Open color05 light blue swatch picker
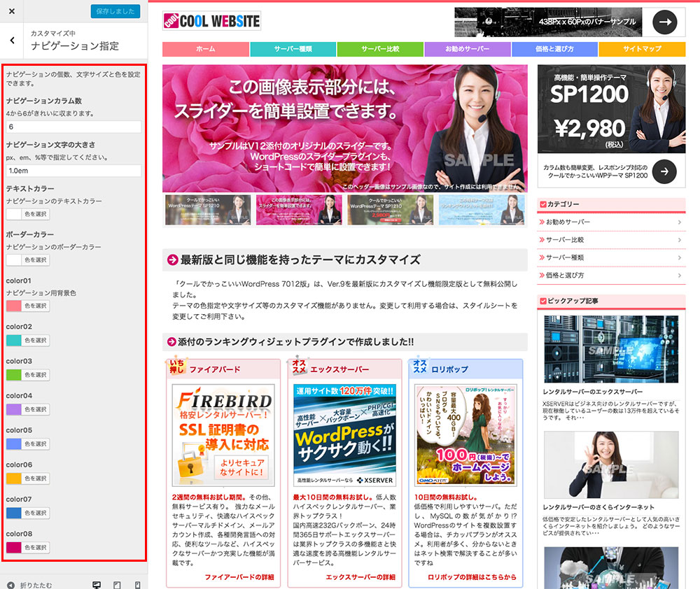 (x=28, y=444)
